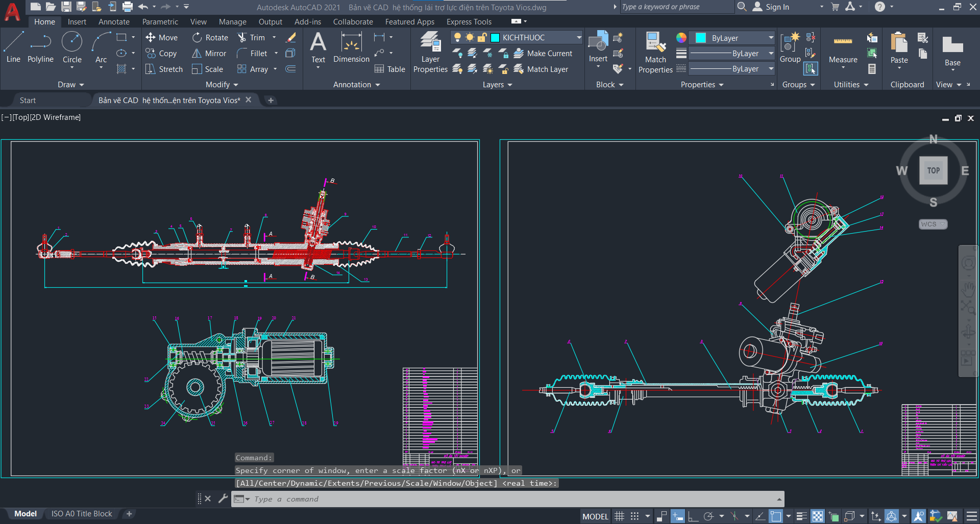Viewport: 980px width, 524px height.
Task: Expand the Layers panel
Action: 498,85
